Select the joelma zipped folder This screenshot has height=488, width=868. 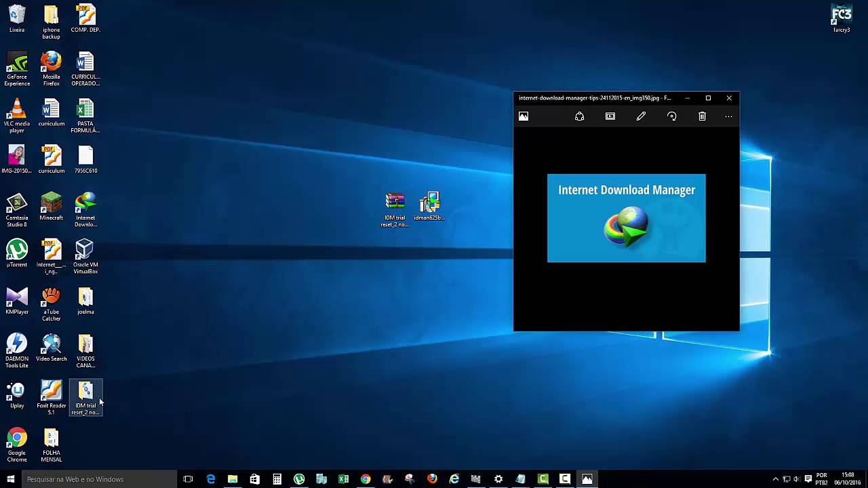point(85,301)
